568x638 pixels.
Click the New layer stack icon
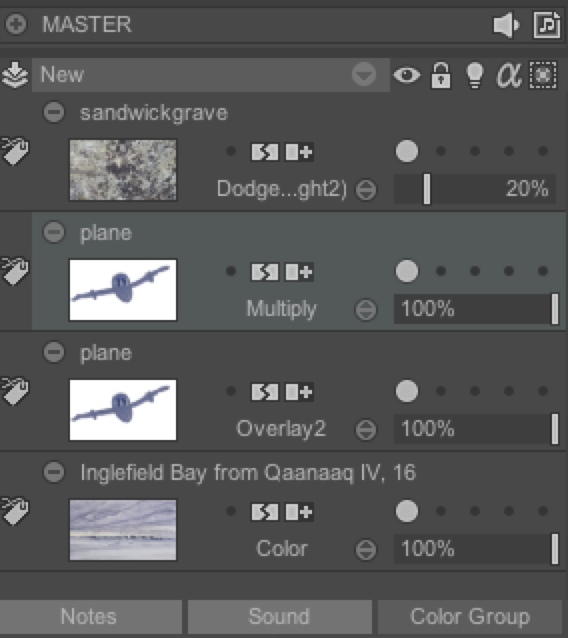pos(15,75)
